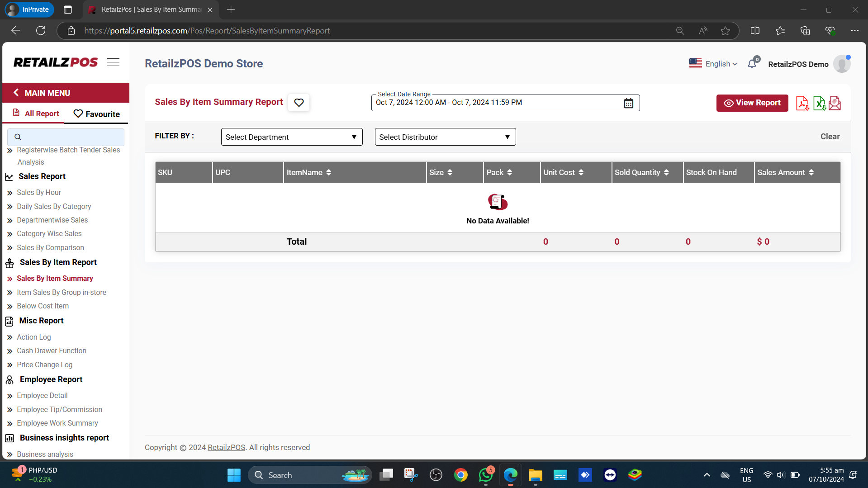Open the Select Distributor dropdown
868x488 pixels.
click(x=445, y=137)
